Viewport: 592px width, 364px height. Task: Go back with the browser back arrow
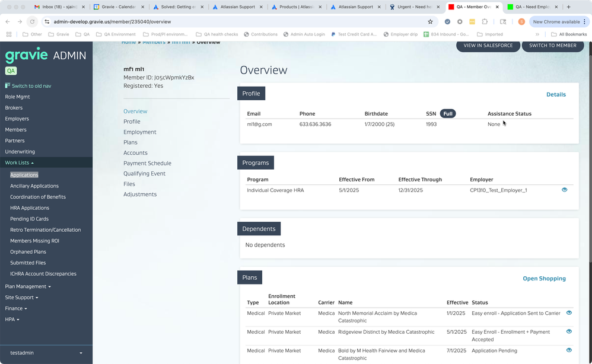pyautogui.click(x=8, y=22)
